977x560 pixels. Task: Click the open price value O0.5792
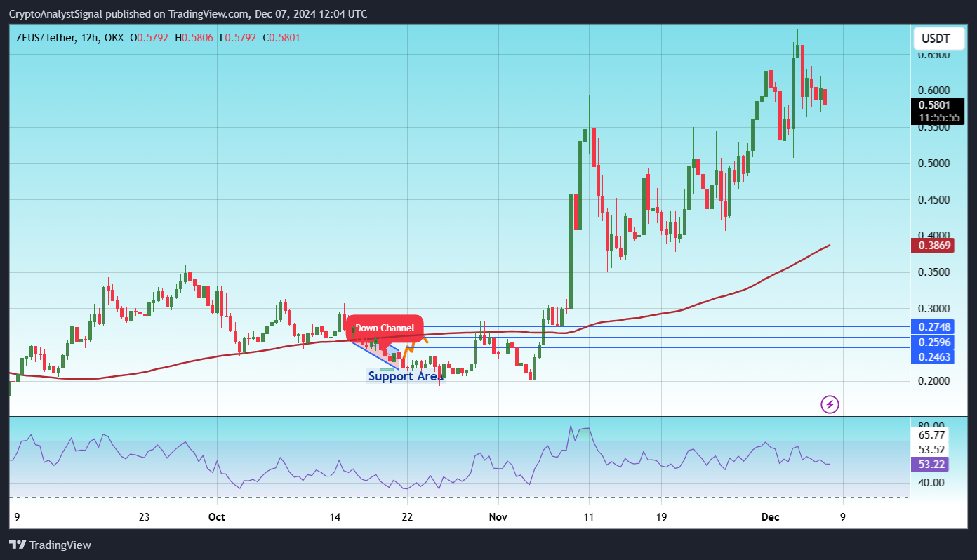149,37
